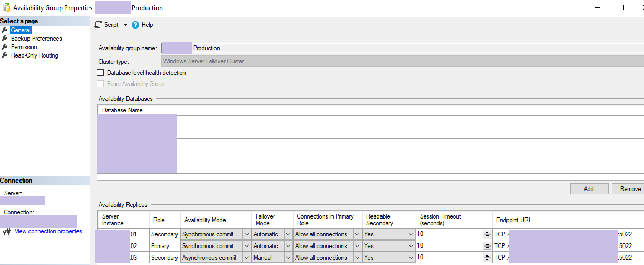The height and width of the screenshot is (265, 644).
Task: Enable Database level health detection checkbox
Action: coord(101,73)
